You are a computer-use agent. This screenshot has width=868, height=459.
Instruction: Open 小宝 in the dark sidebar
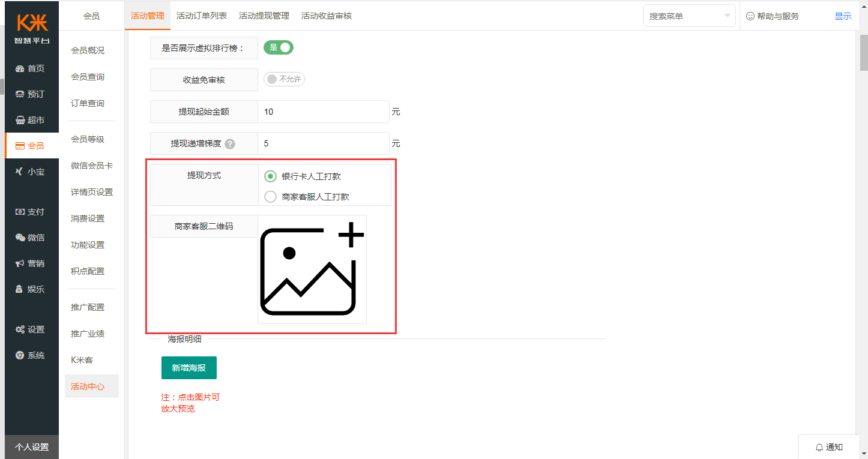(x=31, y=172)
